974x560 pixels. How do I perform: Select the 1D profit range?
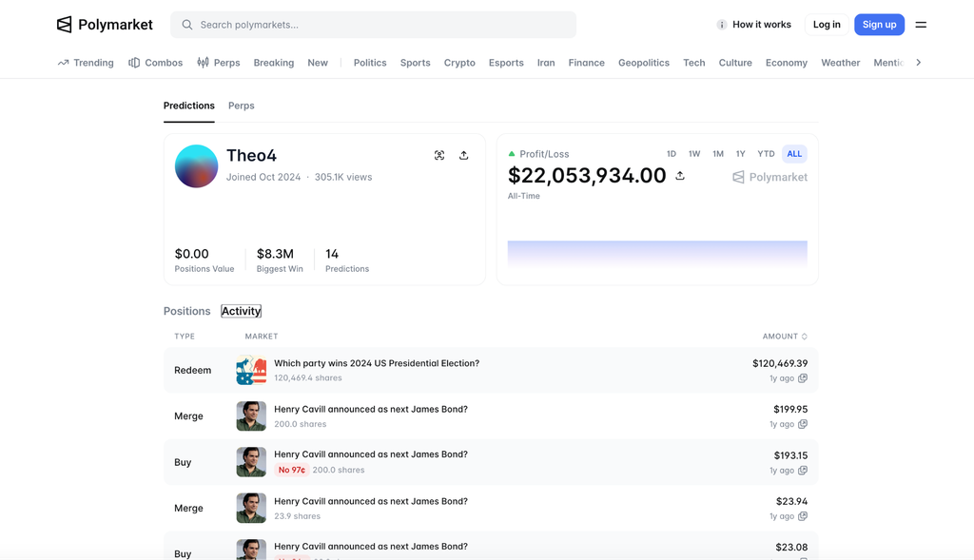[671, 154]
